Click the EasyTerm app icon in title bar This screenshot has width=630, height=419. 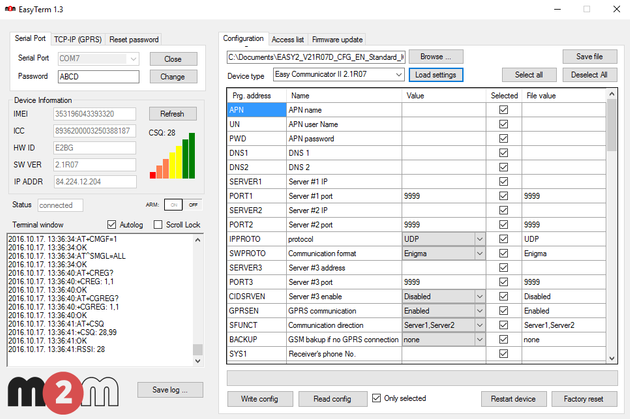tap(10, 9)
